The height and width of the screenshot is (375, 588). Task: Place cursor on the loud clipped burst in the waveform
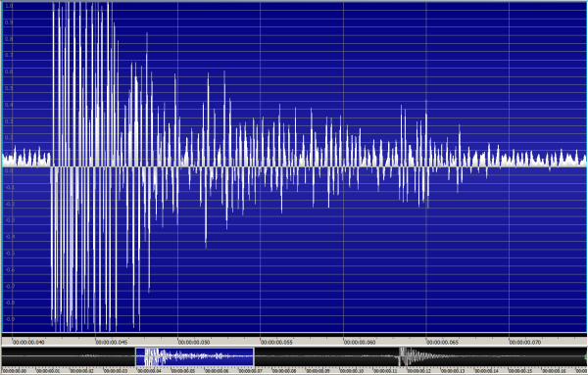84,166
